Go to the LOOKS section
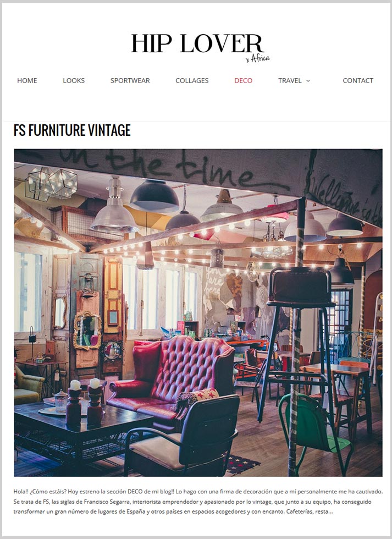The width and height of the screenshot is (392, 539). click(x=74, y=80)
